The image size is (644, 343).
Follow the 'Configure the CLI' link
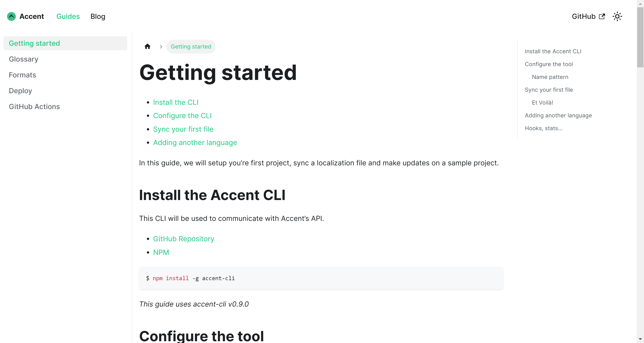coord(182,116)
